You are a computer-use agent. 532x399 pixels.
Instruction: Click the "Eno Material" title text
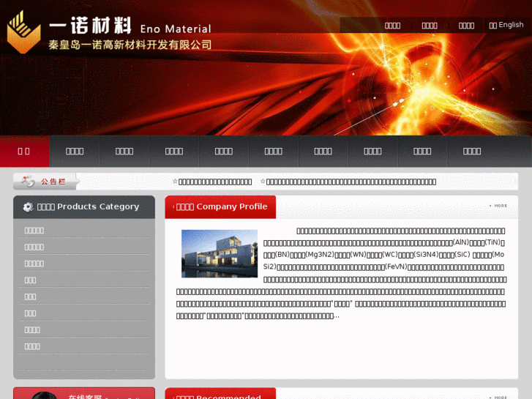(176, 29)
